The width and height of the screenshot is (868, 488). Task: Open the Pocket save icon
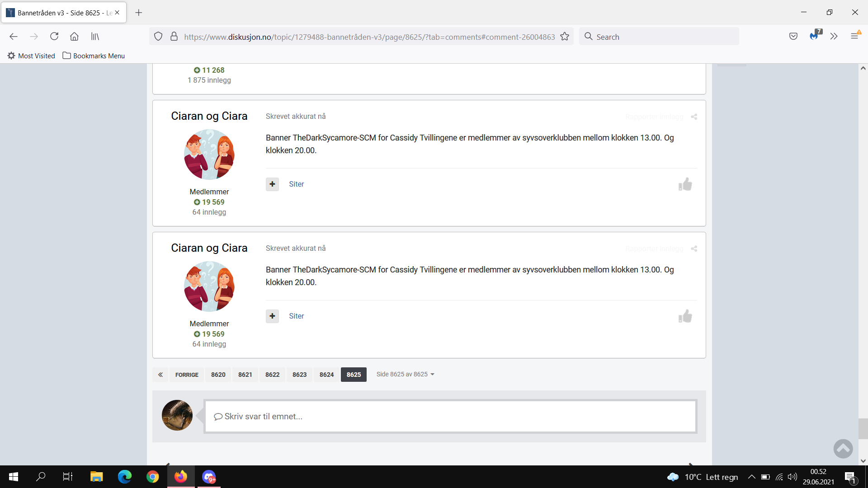793,37
